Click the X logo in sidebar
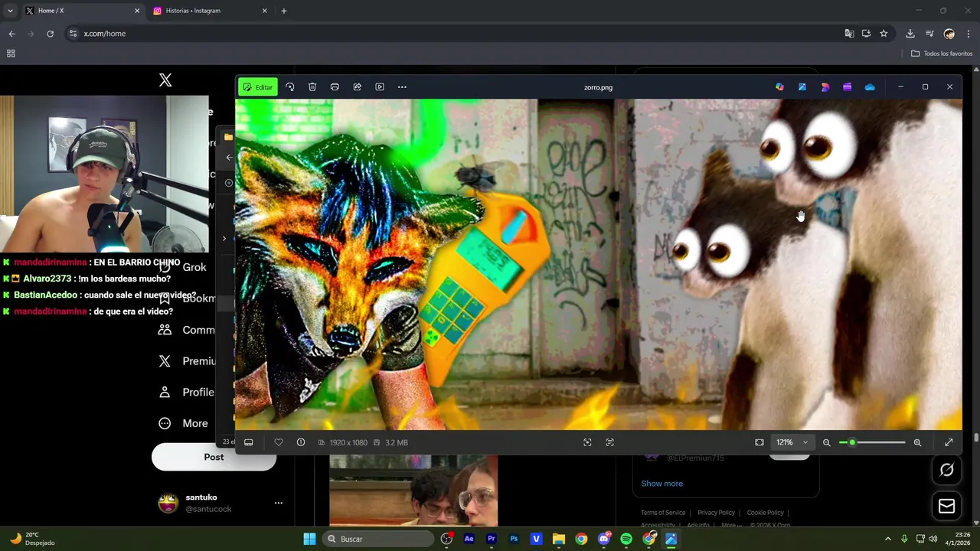The height and width of the screenshot is (551, 980). (x=165, y=80)
